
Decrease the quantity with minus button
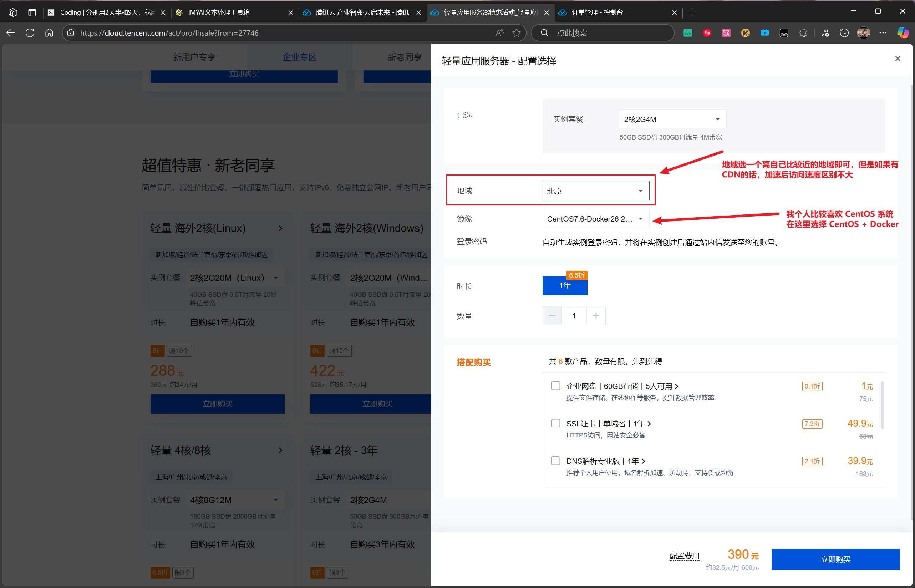coord(552,316)
